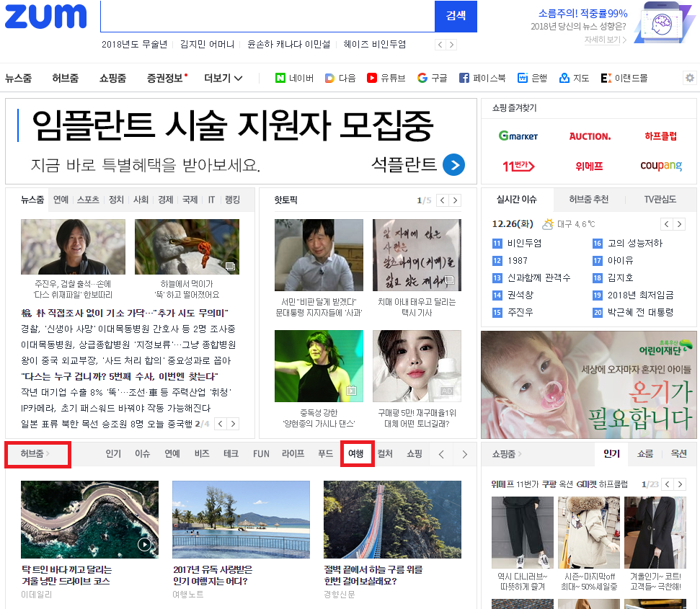Open the Google shortcut icon
The width and height of the screenshot is (700, 609).
click(x=422, y=78)
